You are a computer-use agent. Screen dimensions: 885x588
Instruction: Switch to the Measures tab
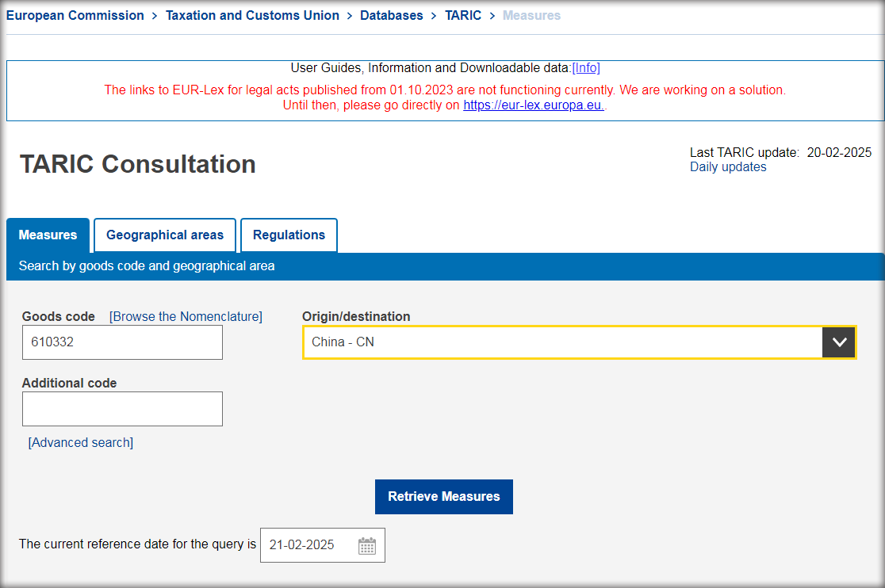[48, 235]
